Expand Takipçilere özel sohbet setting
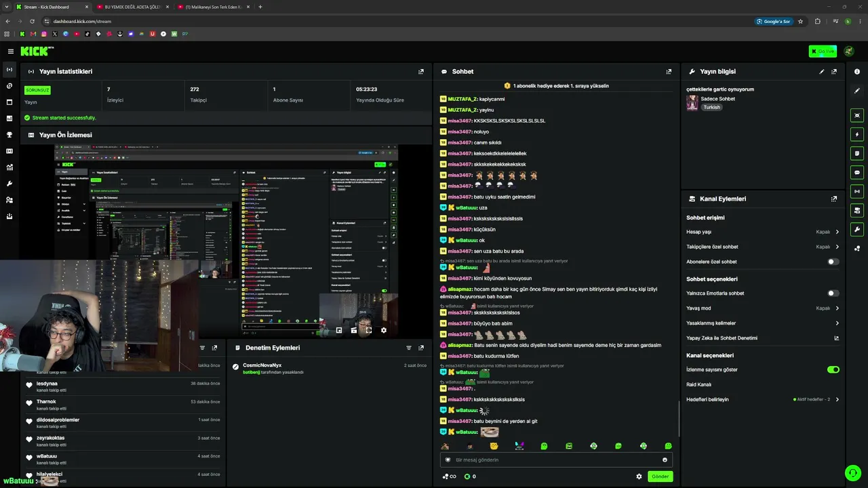This screenshot has height=488, width=868. [x=763, y=247]
